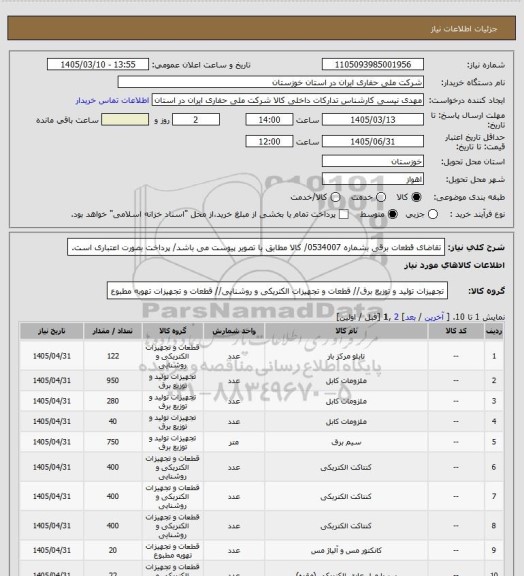
Task: Click the remaining days field showing 2
Action: tap(196, 120)
